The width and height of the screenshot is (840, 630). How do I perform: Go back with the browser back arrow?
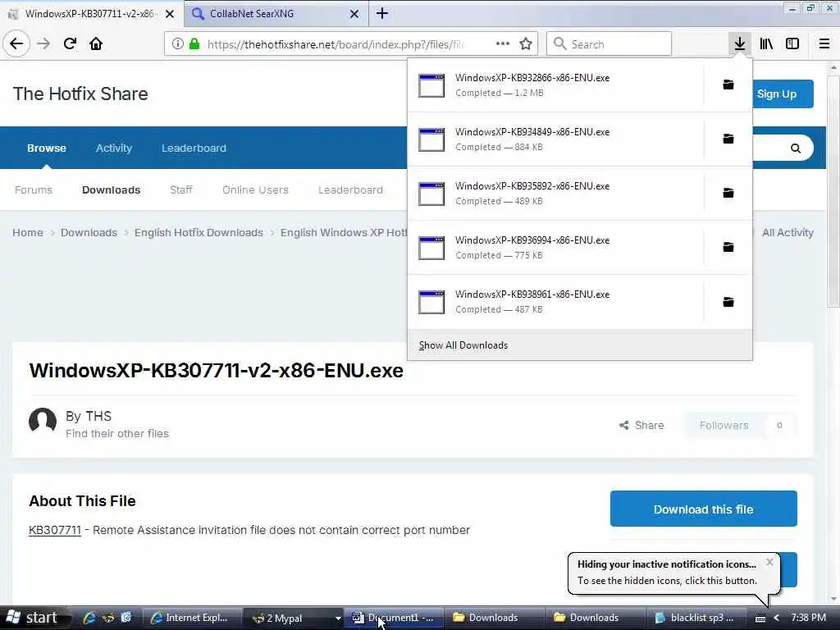(x=16, y=43)
